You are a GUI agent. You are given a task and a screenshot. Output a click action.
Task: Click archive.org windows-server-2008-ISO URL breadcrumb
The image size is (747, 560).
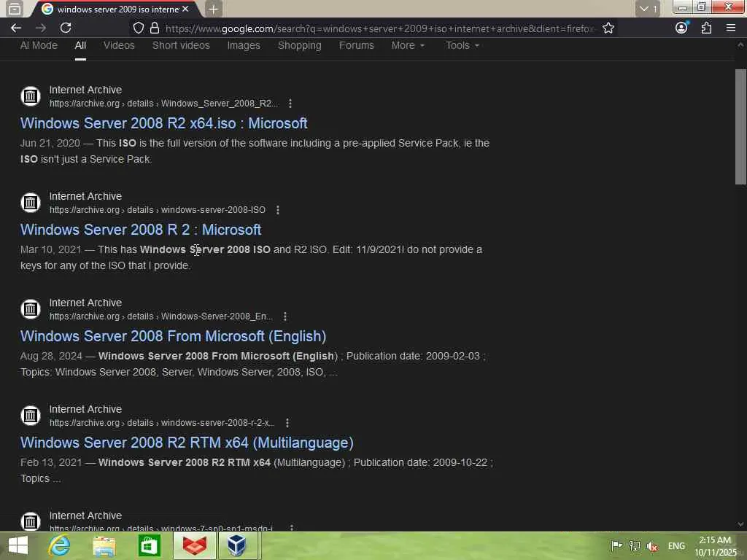pyautogui.click(x=158, y=210)
